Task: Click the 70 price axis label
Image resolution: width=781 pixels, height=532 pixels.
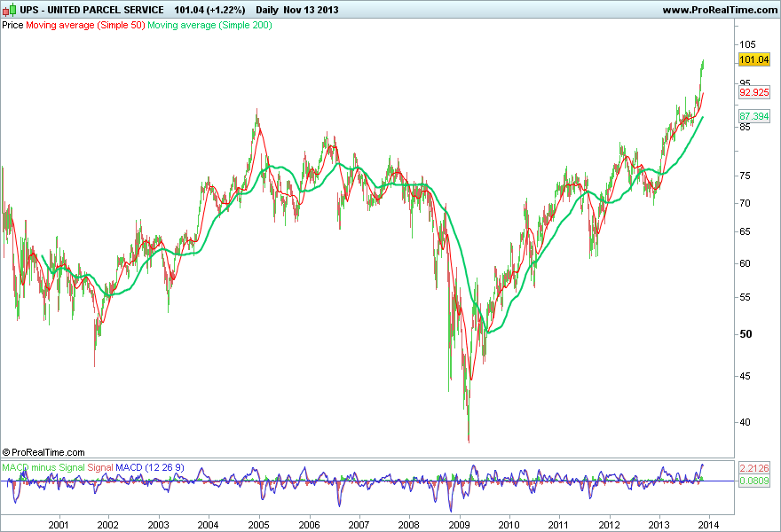Action: pos(745,203)
